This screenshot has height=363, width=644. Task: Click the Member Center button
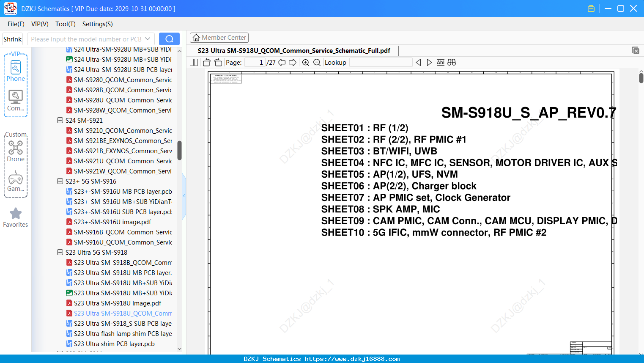[219, 38]
